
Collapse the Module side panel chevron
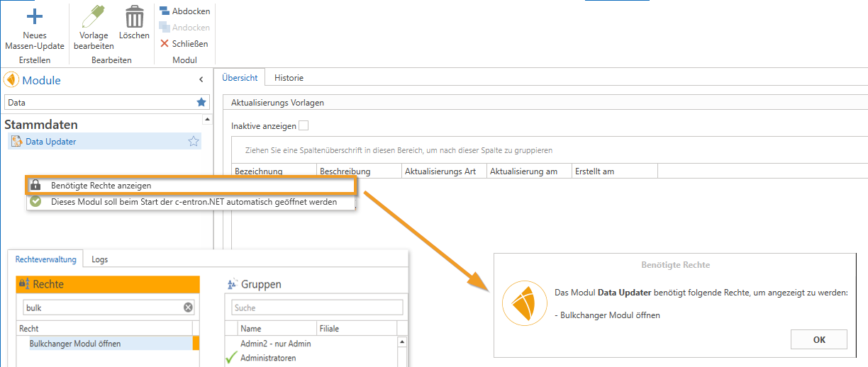tap(201, 80)
